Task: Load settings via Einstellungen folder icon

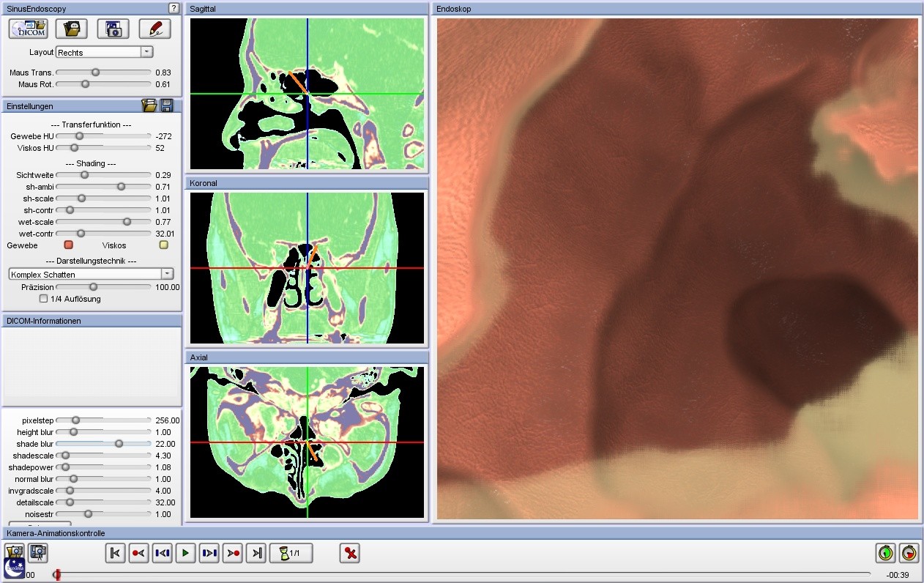Action: (149, 106)
